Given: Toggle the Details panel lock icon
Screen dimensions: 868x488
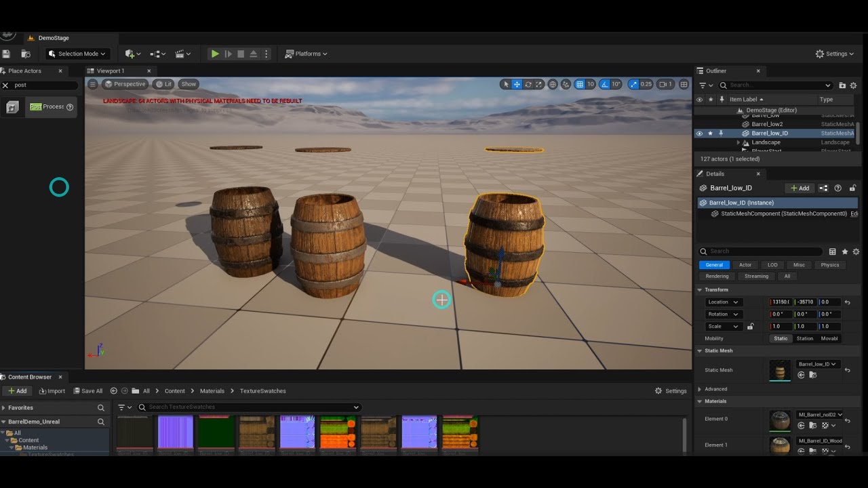Looking at the screenshot, I should pyautogui.click(x=852, y=188).
